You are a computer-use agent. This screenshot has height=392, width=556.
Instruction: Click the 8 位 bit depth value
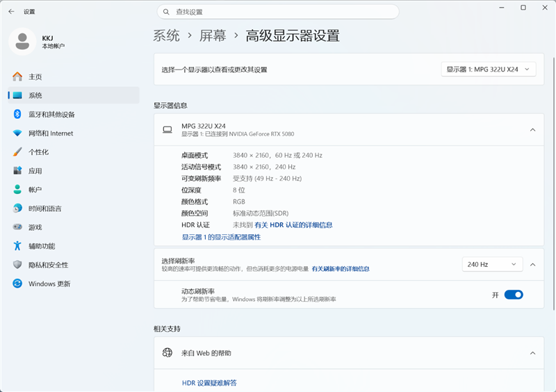tap(238, 190)
